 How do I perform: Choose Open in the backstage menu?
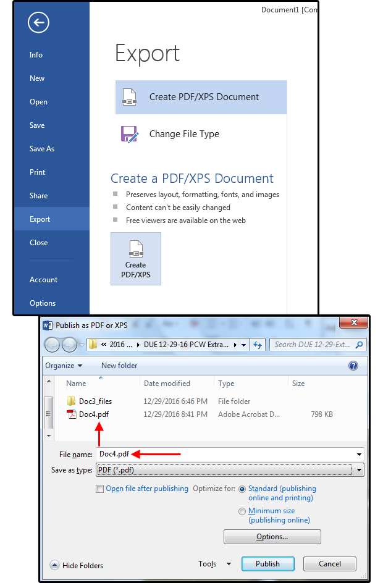39,102
